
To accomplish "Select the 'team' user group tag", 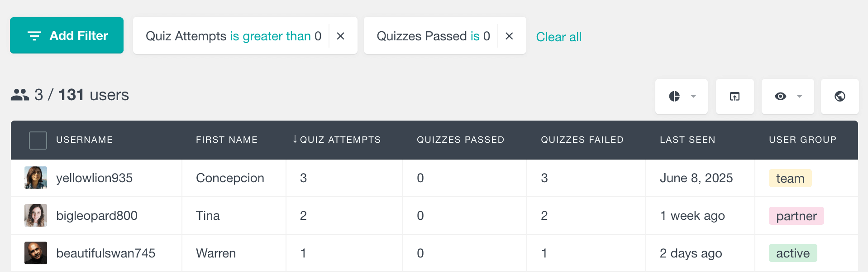I will pos(790,178).
